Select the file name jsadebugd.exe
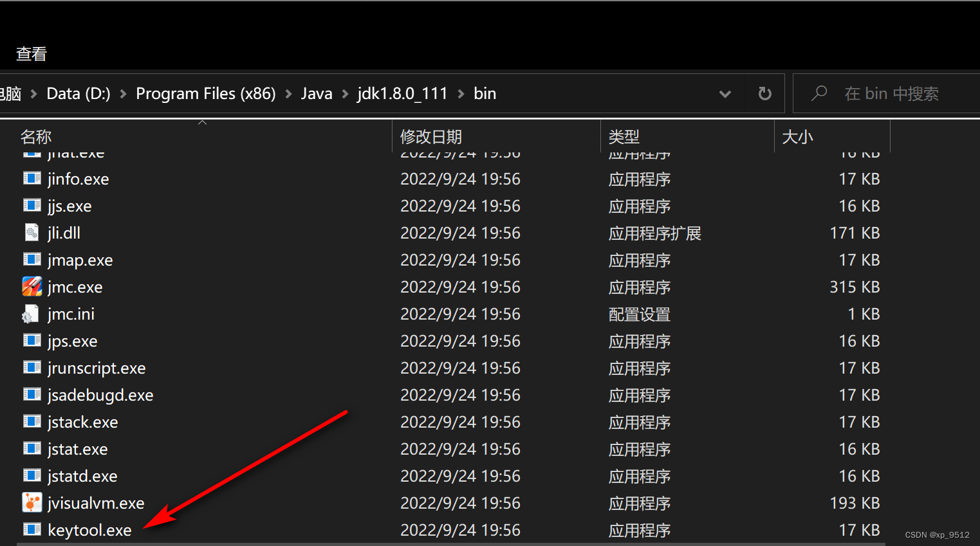 coord(100,395)
